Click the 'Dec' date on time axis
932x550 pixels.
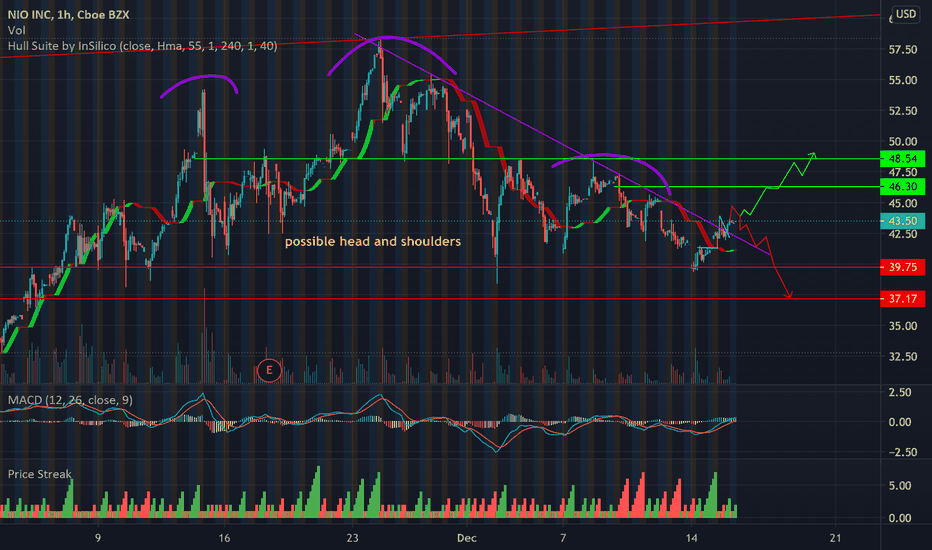[x=467, y=538]
